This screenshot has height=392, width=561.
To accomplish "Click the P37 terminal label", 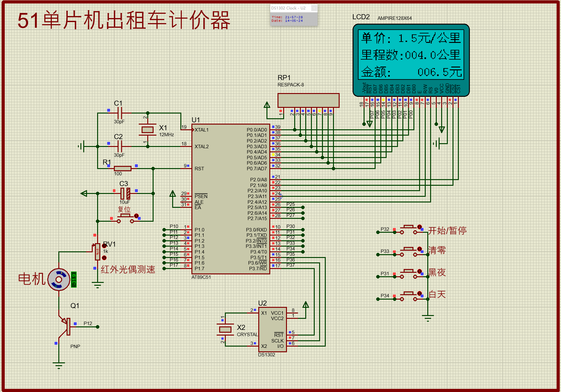I will (x=291, y=265).
